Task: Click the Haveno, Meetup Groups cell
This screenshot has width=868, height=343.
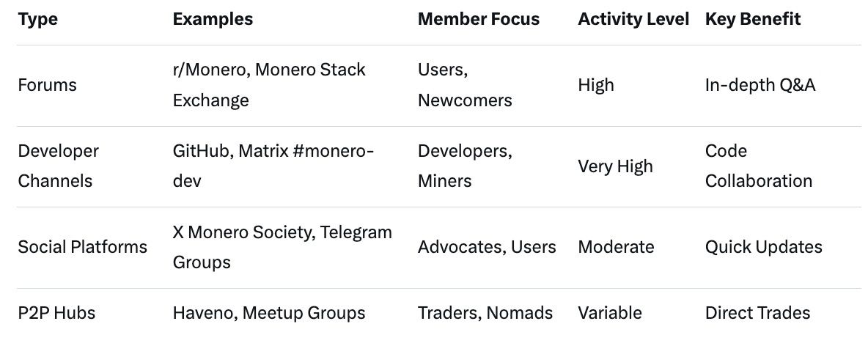Action: point(269,313)
